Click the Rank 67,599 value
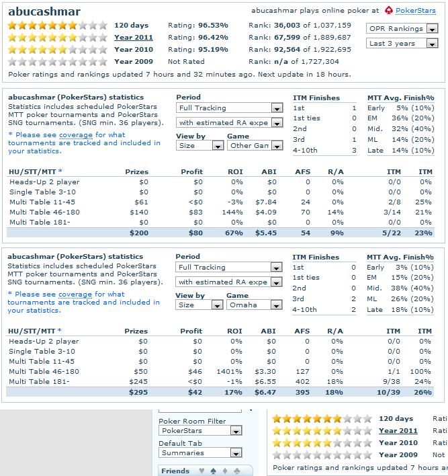The width and height of the screenshot is (448, 476). click(287, 38)
